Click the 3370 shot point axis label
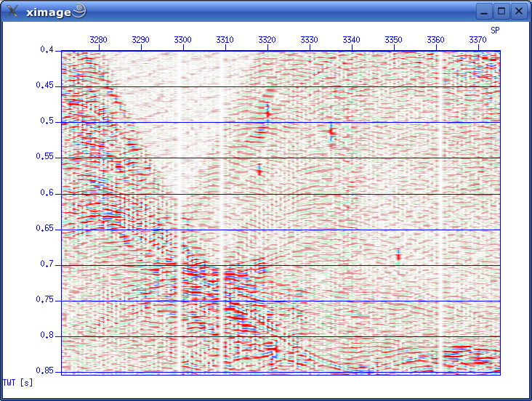Image resolution: width=532 pixels, height=401 pixels. click(477, 39)
